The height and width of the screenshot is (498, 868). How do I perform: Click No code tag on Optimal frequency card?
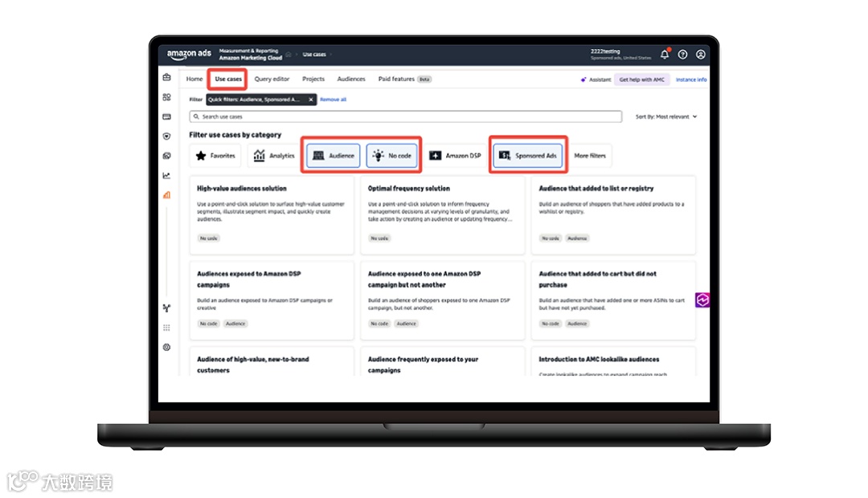click(379, 239)
